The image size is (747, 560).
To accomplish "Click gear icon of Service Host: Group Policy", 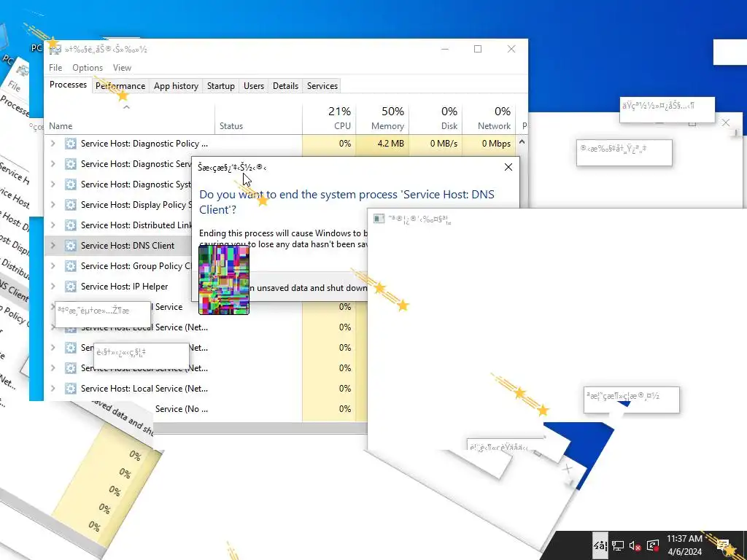I will click(71, 266).
